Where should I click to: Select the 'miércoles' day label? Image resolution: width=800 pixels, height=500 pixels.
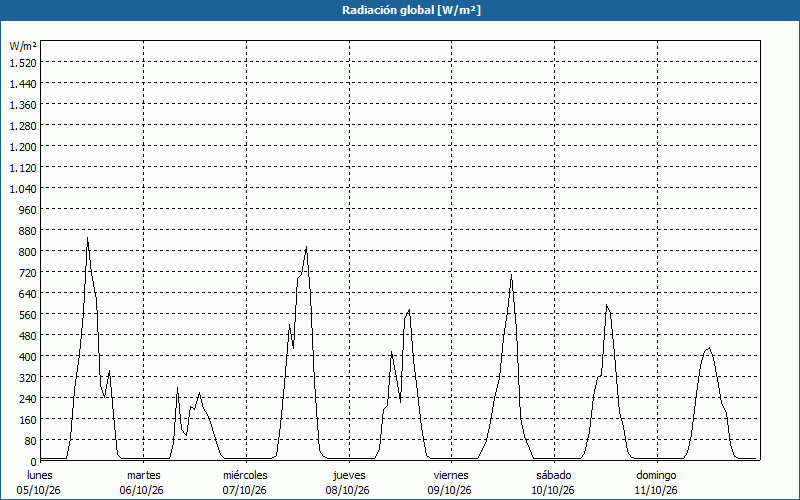(x=245, y=476)
